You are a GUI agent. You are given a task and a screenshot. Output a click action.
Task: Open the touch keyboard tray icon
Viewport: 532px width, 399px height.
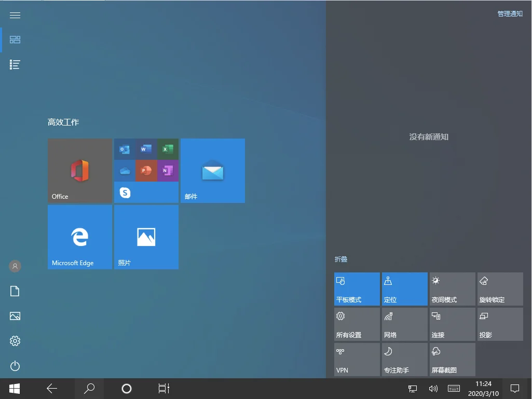point(454,389)
